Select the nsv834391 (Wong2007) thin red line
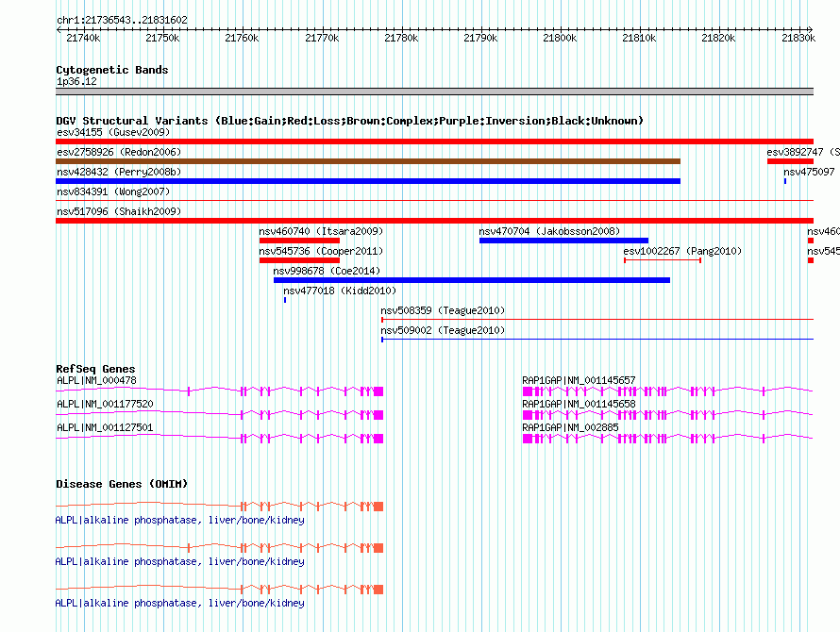This screenshot has width=840, height=632. [x=434, y=200]
